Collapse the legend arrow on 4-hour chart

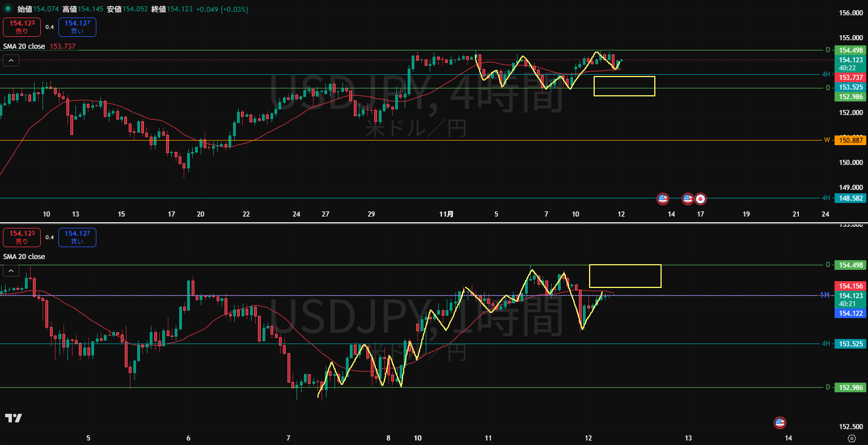[11, 60]
